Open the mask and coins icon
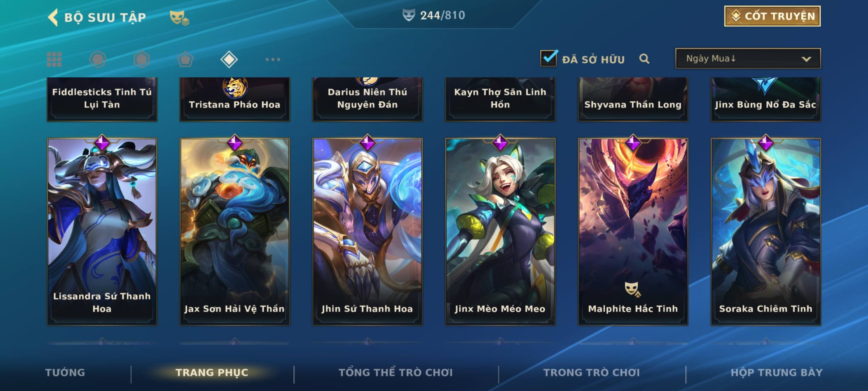868x391 pixels. click(x=179, y=18)
